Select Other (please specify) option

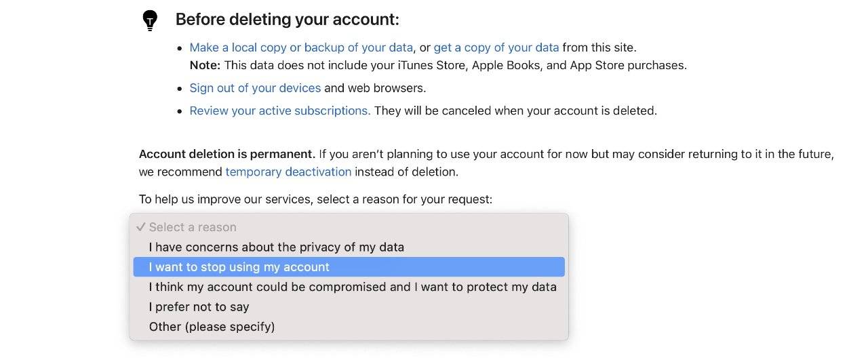tap(212, 327)
